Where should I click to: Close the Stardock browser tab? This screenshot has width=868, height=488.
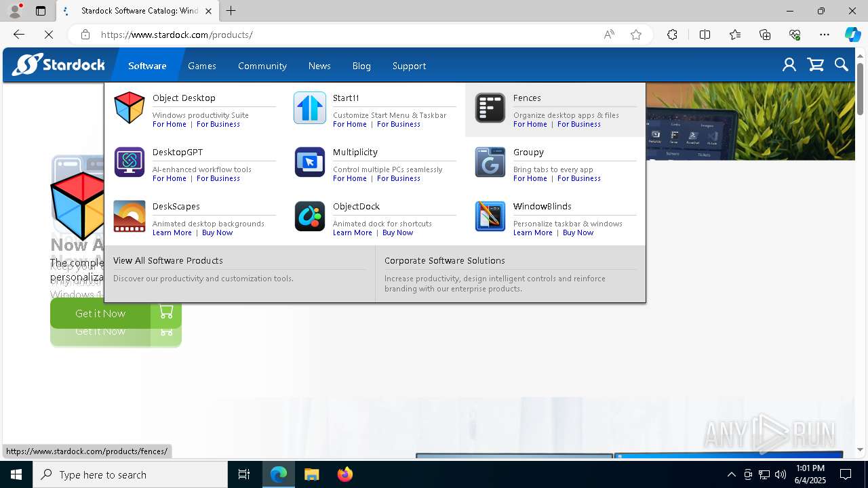208,11
